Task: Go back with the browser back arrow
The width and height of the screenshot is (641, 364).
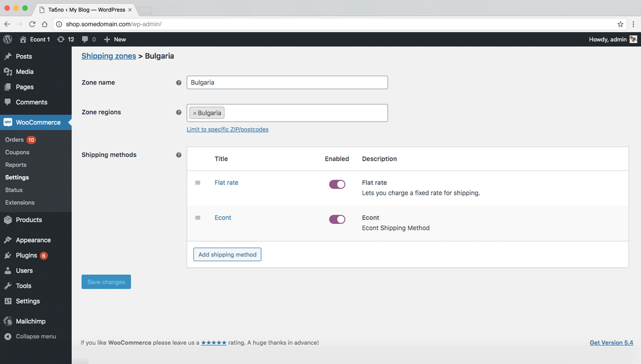Action: (x=7, y=24)
